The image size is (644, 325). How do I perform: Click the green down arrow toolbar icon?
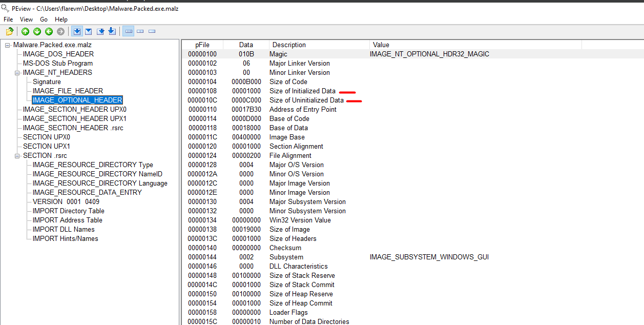coord(37,31)
